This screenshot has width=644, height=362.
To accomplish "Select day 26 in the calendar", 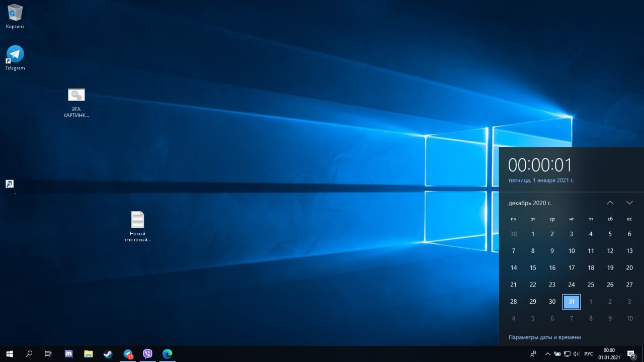I will (610, 285).
